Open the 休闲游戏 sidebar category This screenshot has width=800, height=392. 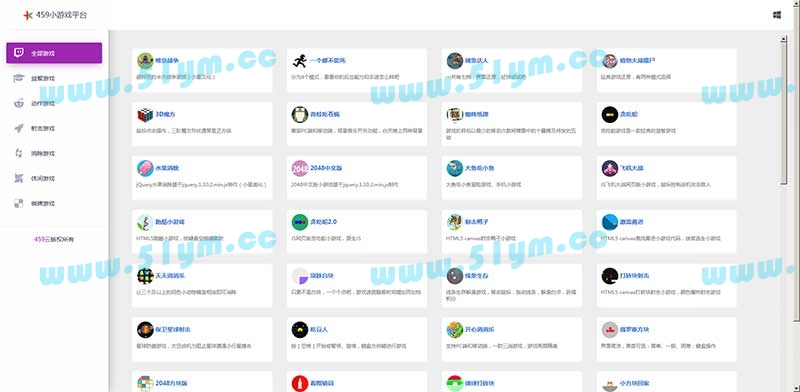click(54, 178)
